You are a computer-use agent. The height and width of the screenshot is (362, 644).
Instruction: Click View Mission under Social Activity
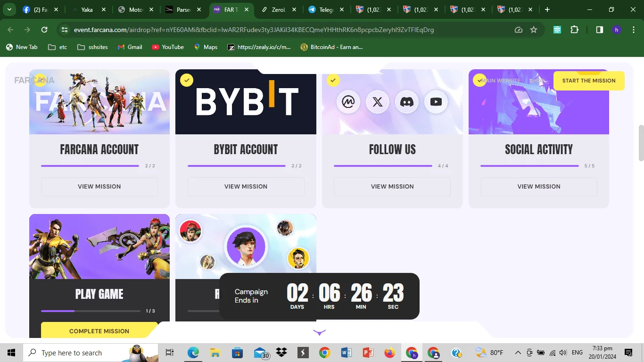[539, 187]
